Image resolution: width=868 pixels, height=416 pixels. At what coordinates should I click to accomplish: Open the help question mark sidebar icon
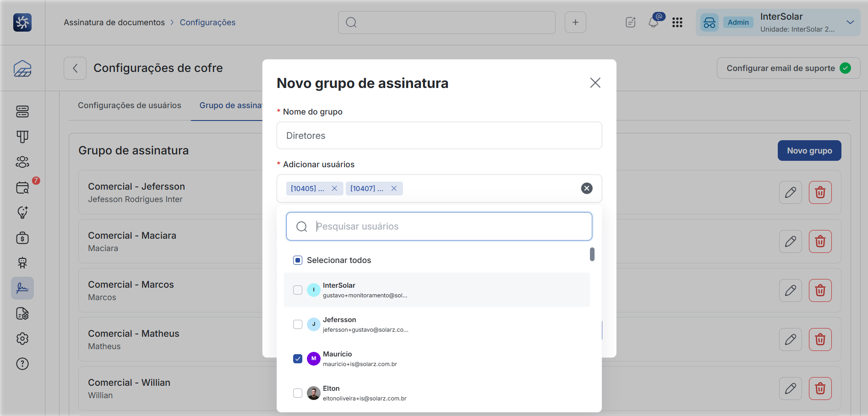coord(22,364)
